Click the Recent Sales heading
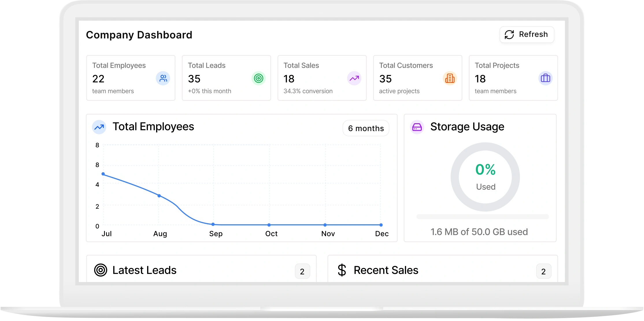Viewport: 644px width, 321px height. (386, 270)
